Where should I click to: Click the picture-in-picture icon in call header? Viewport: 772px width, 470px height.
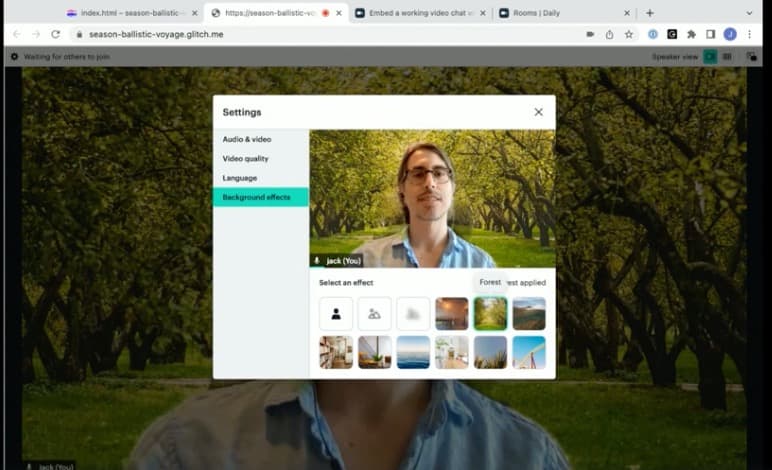[751, 57]
